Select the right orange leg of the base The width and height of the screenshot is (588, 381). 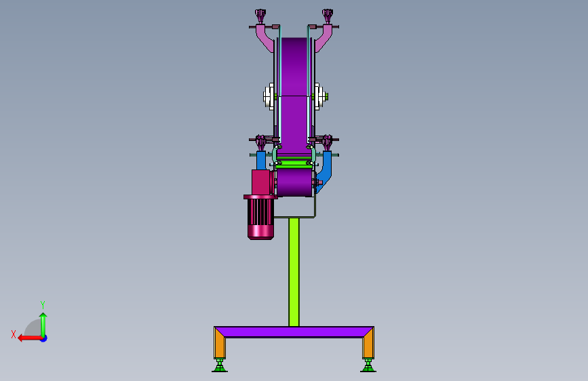368,343
